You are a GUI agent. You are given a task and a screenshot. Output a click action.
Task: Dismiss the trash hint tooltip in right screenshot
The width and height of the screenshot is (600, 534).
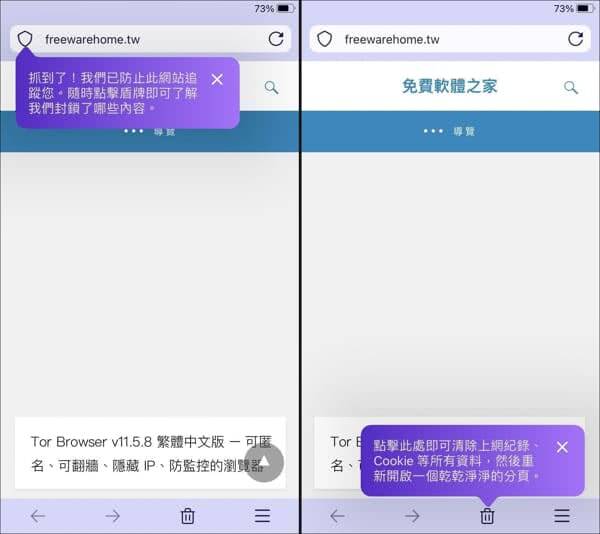[562, 447]
